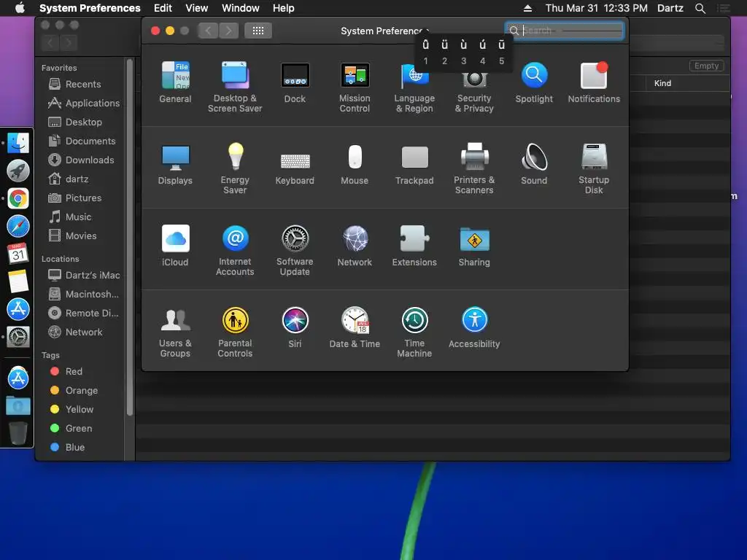This screenshot has width=747, height=560.
Task: Select Downloads in Finder sidebar
Action: [81, 160]
